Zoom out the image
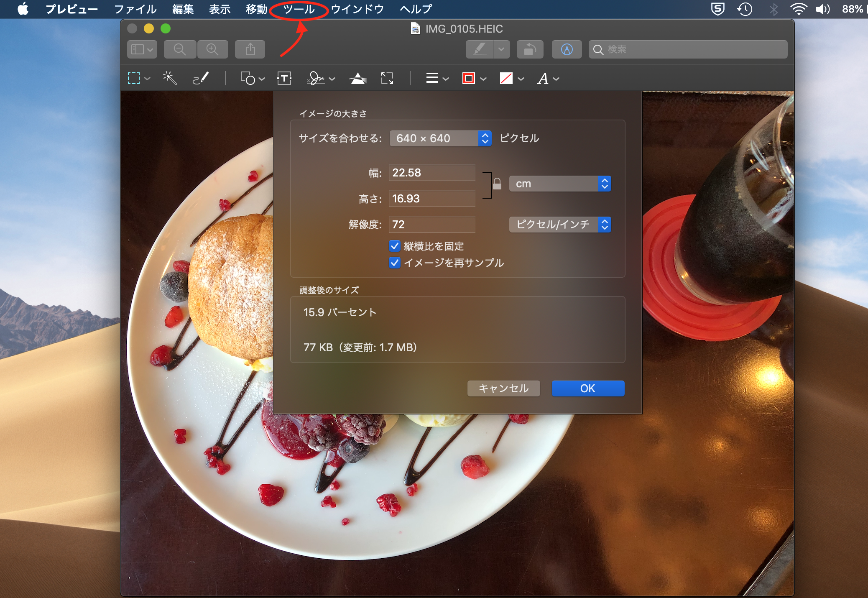 pyautogui.click(x=180, y=49)
